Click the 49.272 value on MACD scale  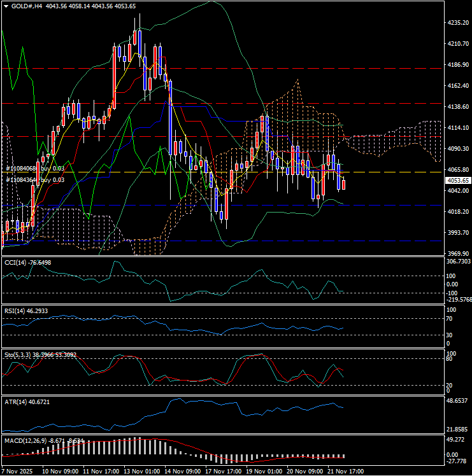[456, 440]
